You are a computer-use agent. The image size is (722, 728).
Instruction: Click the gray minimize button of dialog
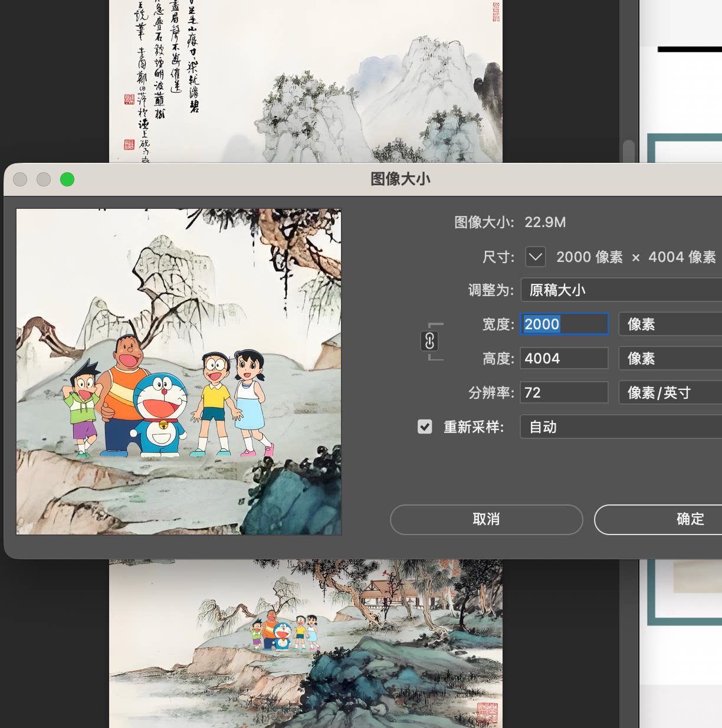pos(44,179)
